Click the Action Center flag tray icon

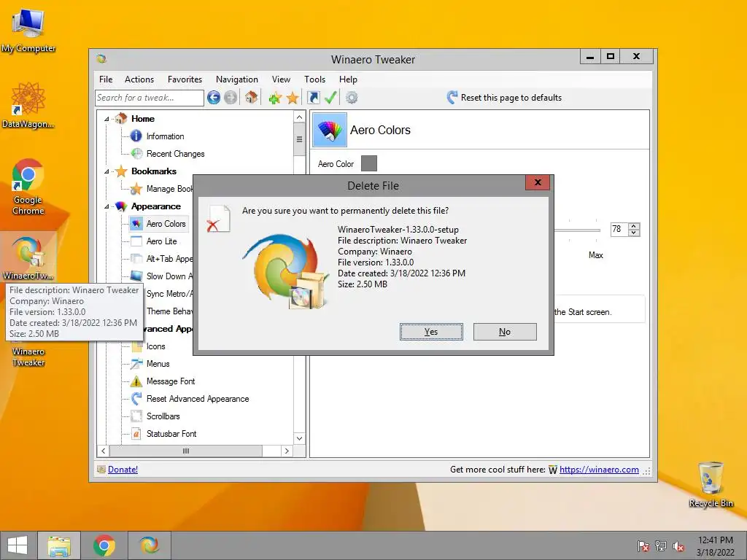point(643,547)
